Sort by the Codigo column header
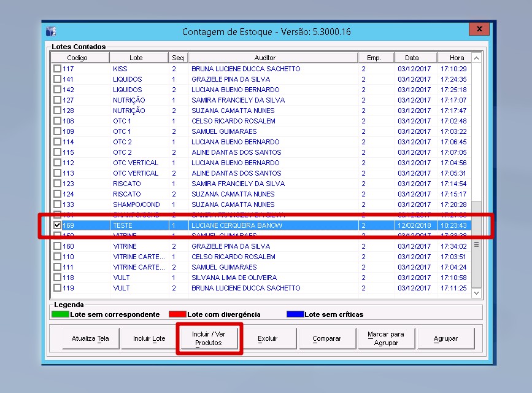The height and width of the screenshot is (393, 532). (x=77, y=58)
